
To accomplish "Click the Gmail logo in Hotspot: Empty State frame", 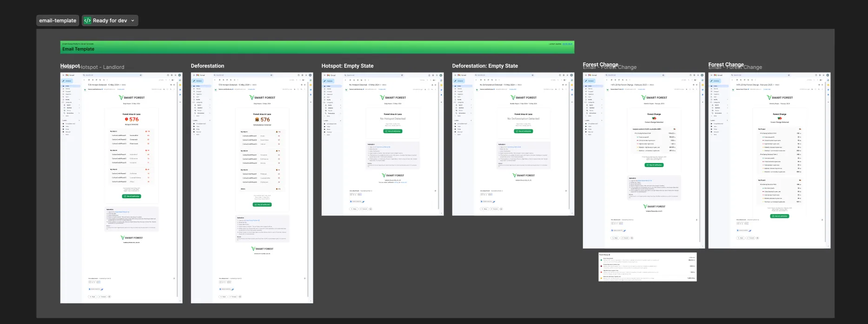I will [x=331, y=75].
